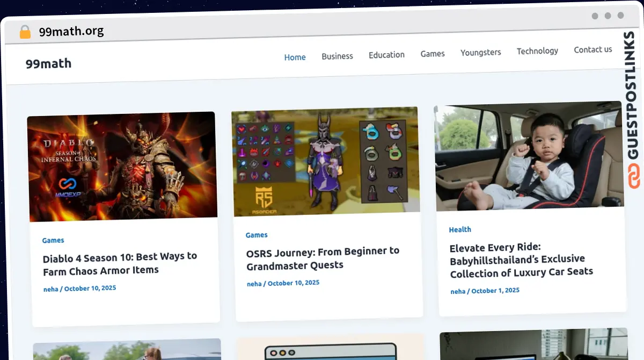This screenshot has width=644, height=360.
Task: Click the Health category tag
Action: point(460,229)
